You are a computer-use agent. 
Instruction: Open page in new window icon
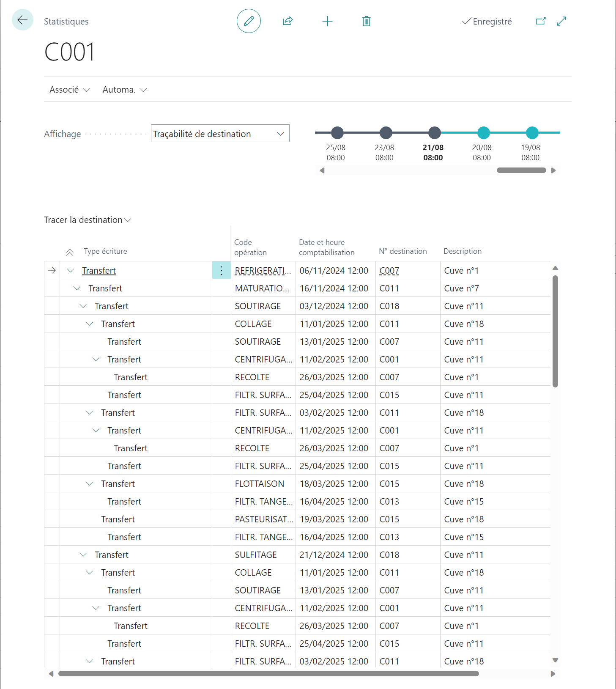click(x=541, y=21)
